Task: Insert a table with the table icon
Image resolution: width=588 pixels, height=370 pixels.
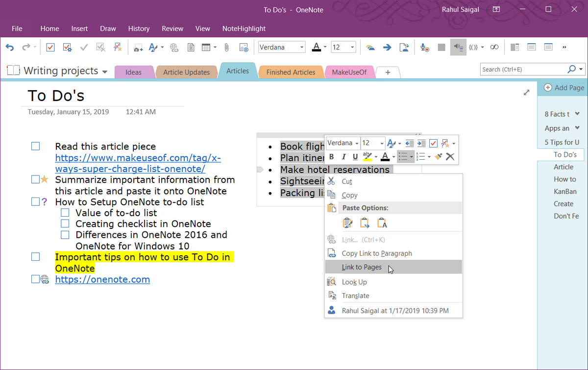Action: tap(206, 47)
